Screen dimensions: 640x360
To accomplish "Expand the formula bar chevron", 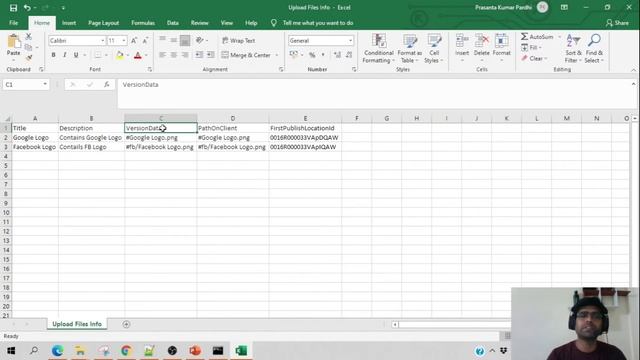I will point(633,84).
